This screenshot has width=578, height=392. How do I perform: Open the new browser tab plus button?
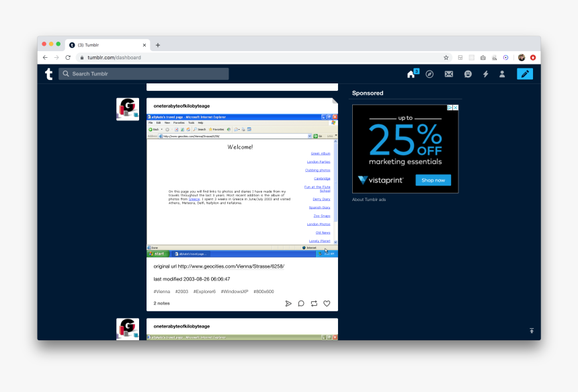point(158,45)
